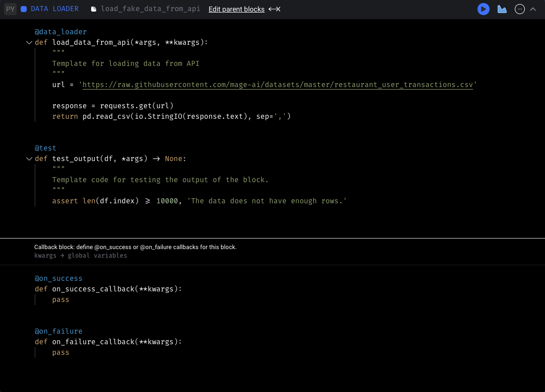Viewport: 545px width, 392px height.
Task: Click the @data_loader decorator
Action: click(x=60, y=32)
